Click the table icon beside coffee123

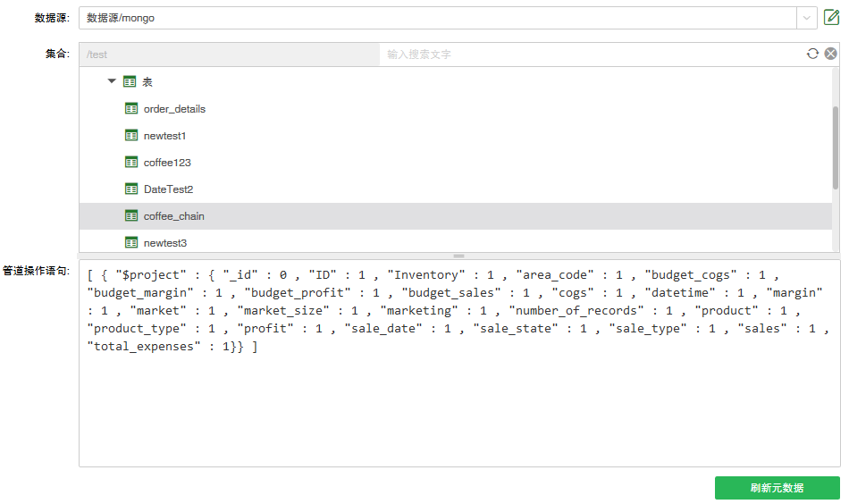point(131,163)
